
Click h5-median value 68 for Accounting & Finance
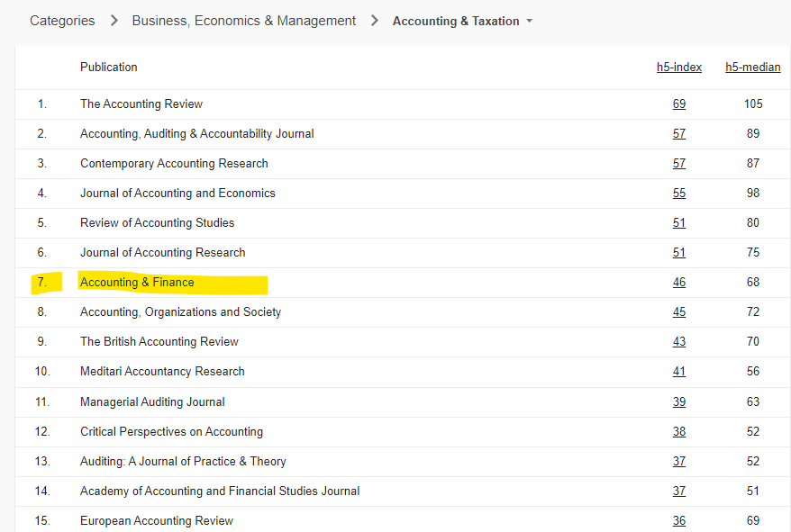click(x=753, y=283)
